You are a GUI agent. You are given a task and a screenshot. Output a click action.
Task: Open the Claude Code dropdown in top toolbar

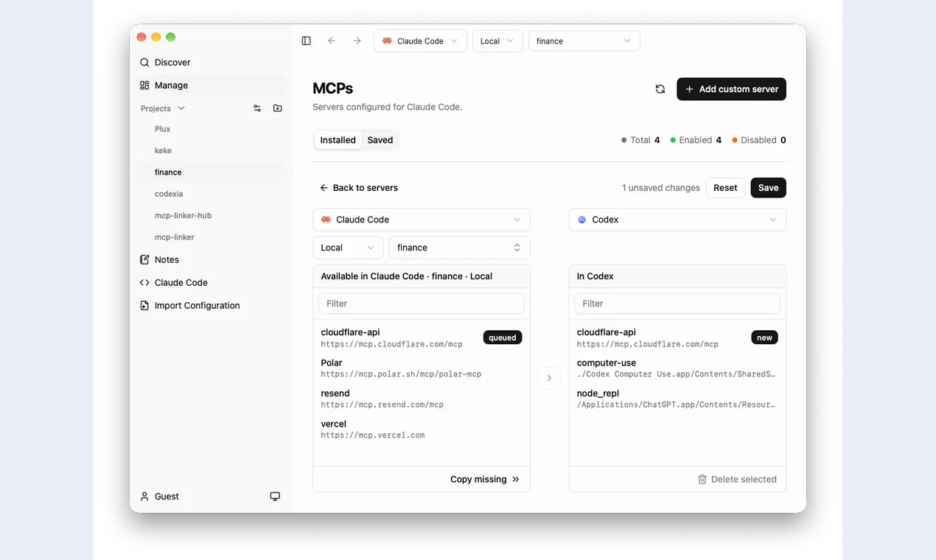pyautogui.click(x=420, y=41)
